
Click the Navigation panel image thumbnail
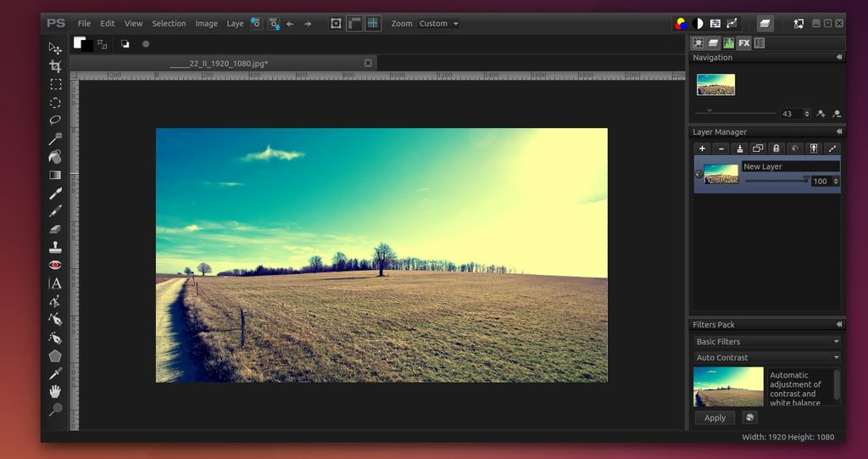(715, 84)
